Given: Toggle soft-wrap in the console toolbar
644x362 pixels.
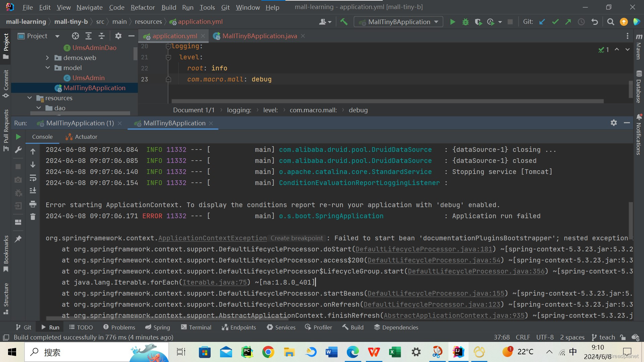Looking at the screenshot, I should point(33,178).
